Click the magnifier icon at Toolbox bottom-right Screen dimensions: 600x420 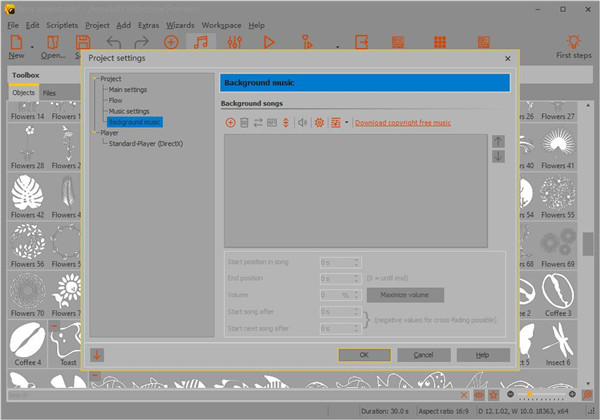click(x=587, y=395)
